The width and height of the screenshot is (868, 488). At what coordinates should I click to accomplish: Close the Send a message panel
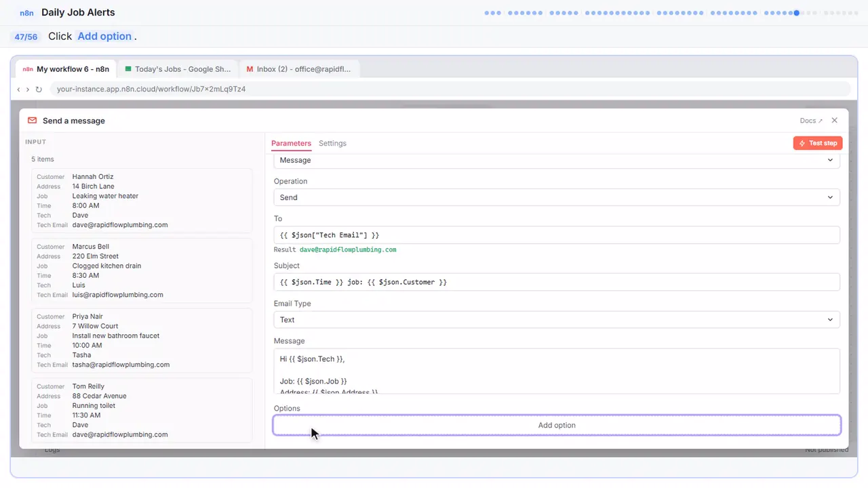(x=834, y=121)
